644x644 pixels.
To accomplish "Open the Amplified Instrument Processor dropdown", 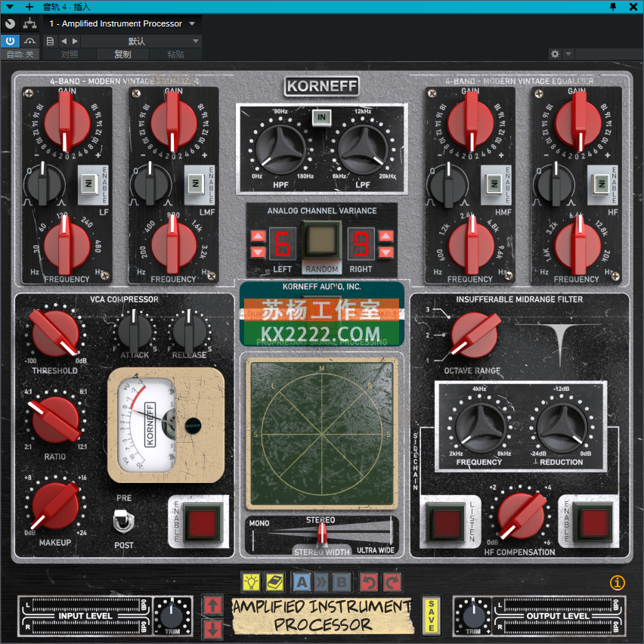I will pyautogui.click(x=122, y=23).
